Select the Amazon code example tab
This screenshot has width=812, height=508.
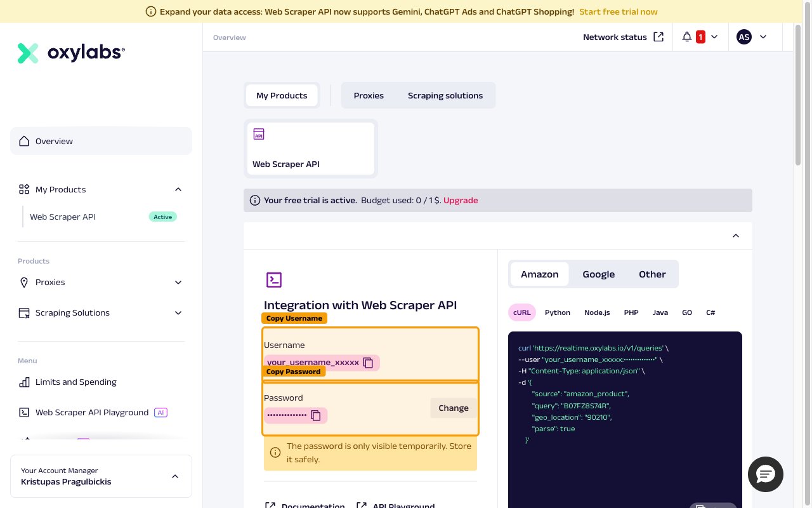pos(540,274)
